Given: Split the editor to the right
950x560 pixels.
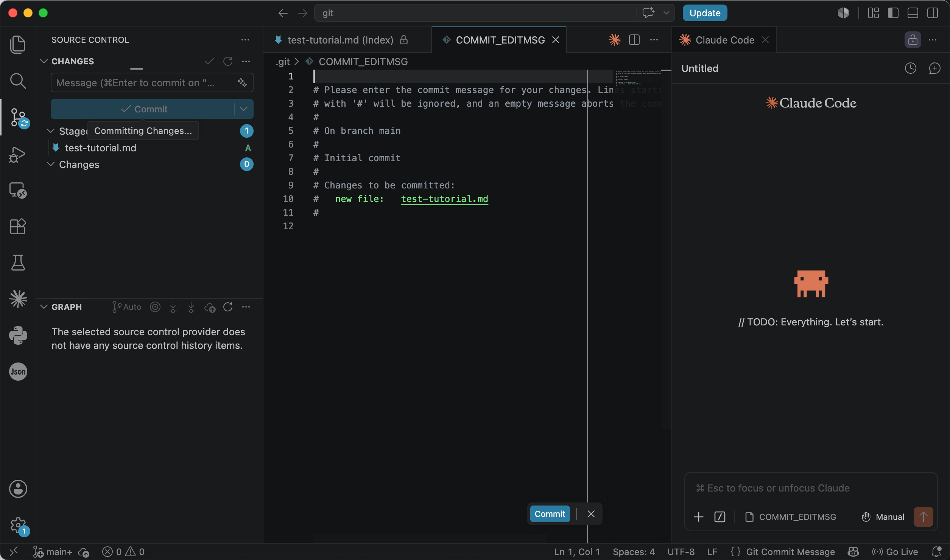Looking at the screenshot, I should 634,40.
